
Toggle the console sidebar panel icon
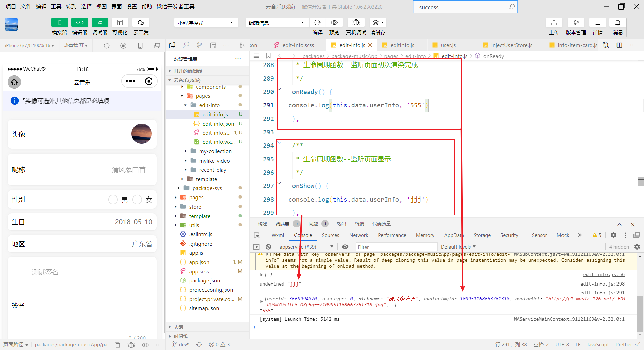click(x=256, y=247)
